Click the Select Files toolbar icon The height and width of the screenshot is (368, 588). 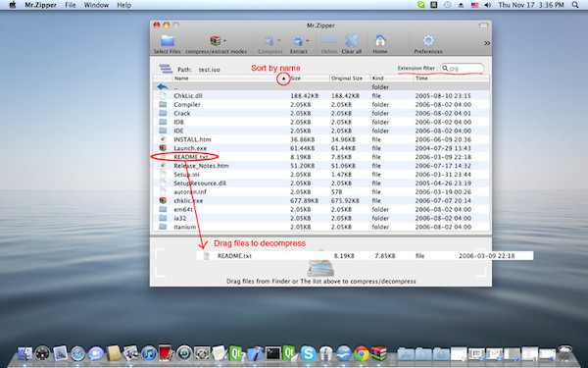coord(168,41)
